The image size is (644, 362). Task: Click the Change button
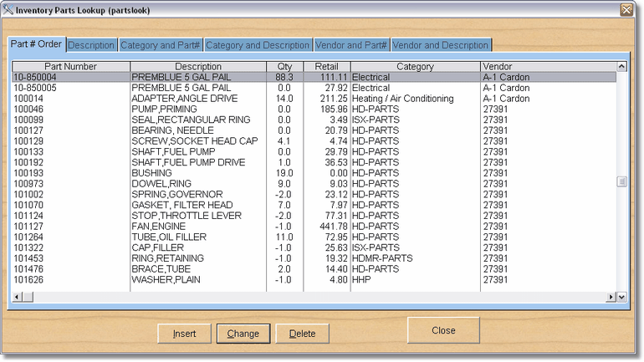pos(243,334)
